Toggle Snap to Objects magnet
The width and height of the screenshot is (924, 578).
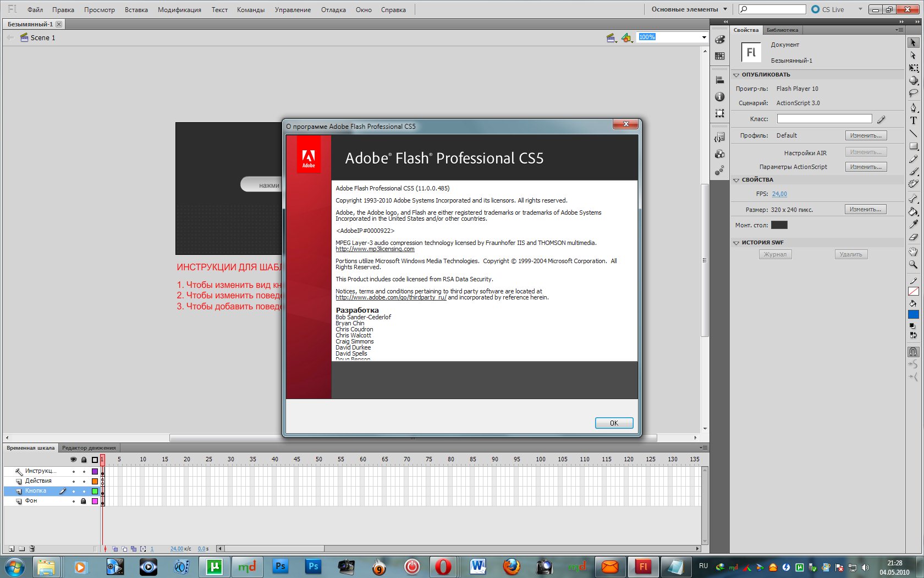pos(913,351)
